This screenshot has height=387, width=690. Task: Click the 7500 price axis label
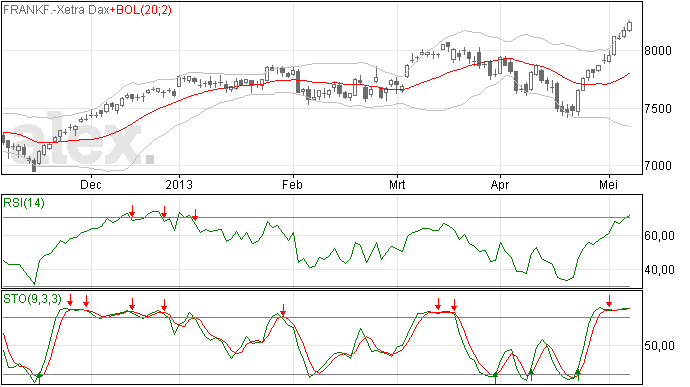point(658,109)
